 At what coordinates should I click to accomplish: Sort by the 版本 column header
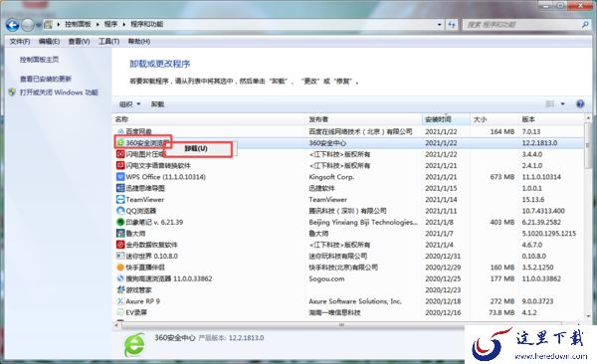pyautogui.click(x=552, y=119)
